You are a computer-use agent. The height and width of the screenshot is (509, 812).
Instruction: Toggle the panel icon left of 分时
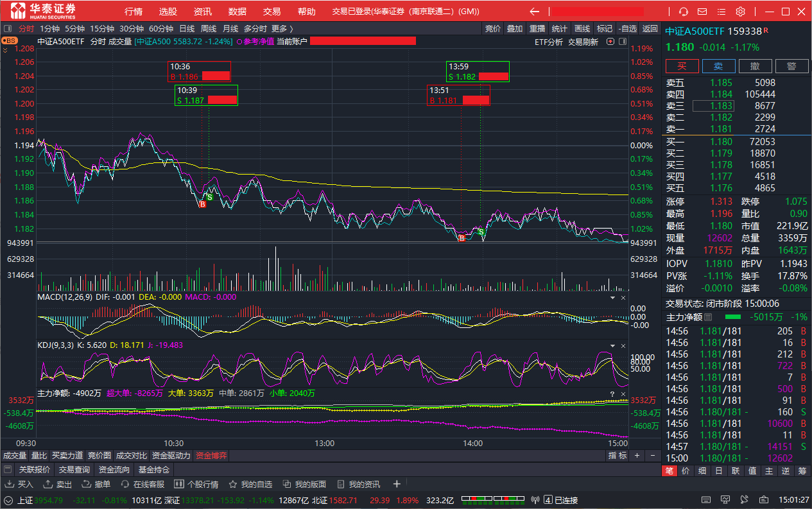[x=8, y=28]
